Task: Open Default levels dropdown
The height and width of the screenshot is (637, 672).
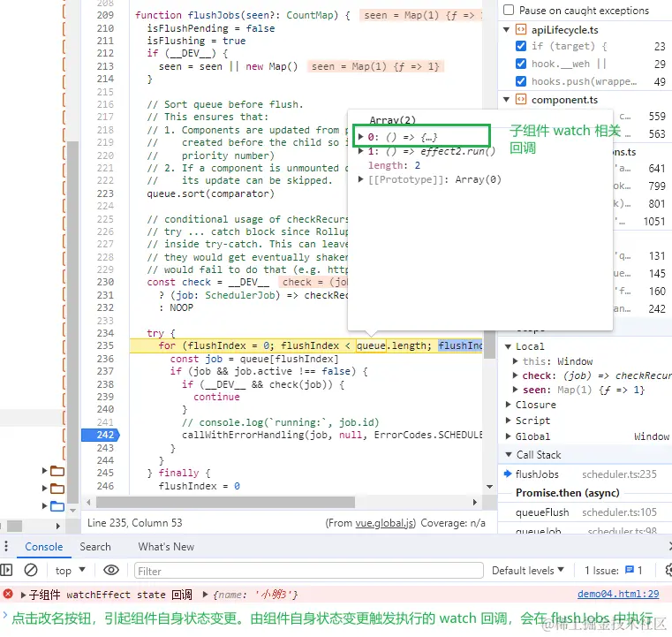Action: (528, 571)
